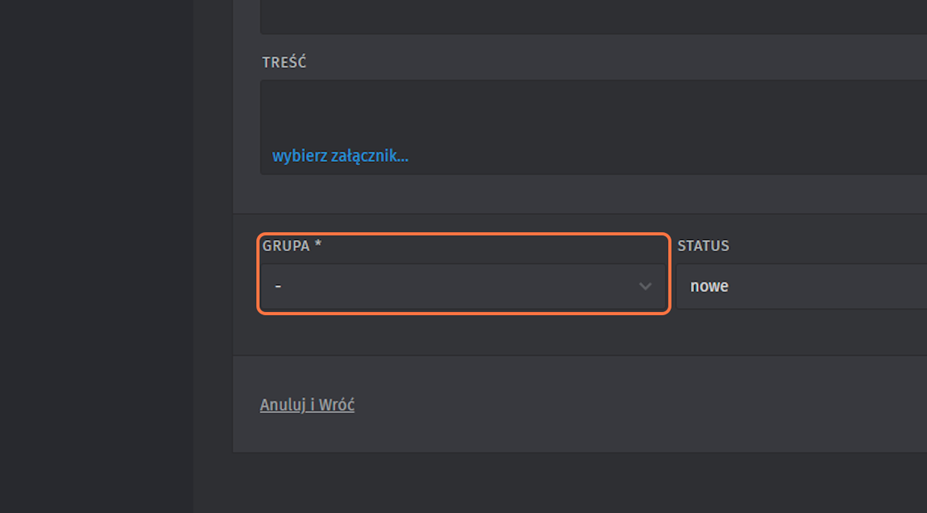The image size is (927, 513).
Task: Click the chevron arrow in the GRUPA field
Action: [x=645, y=287]
